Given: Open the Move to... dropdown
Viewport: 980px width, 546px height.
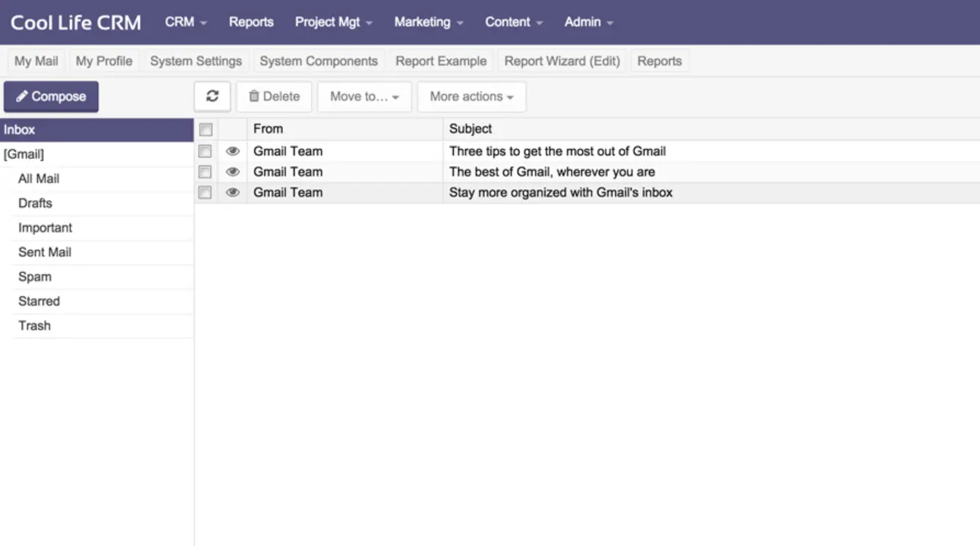Looking at the screenshot, I should (364, 96).
